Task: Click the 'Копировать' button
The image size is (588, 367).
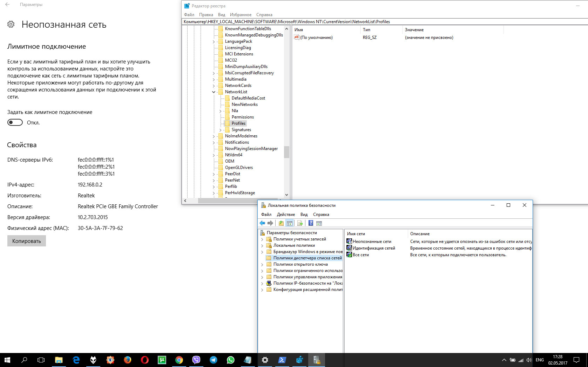Action: pos(27,241)
